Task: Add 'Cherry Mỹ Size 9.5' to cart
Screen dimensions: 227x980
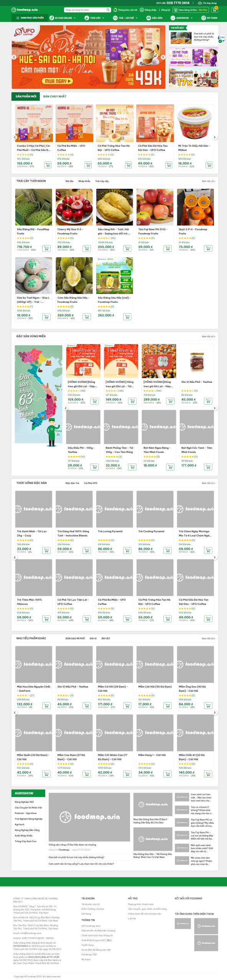Action: 87,248
